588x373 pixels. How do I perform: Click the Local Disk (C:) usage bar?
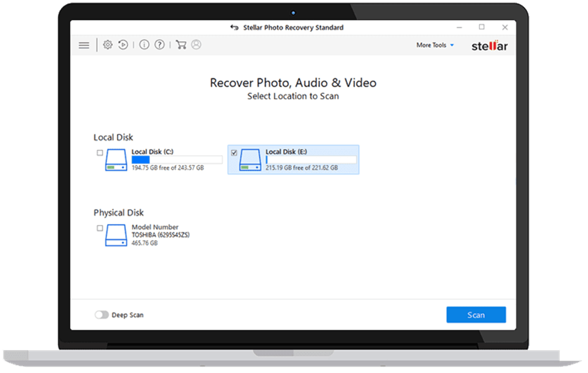[x=177, y=160]
